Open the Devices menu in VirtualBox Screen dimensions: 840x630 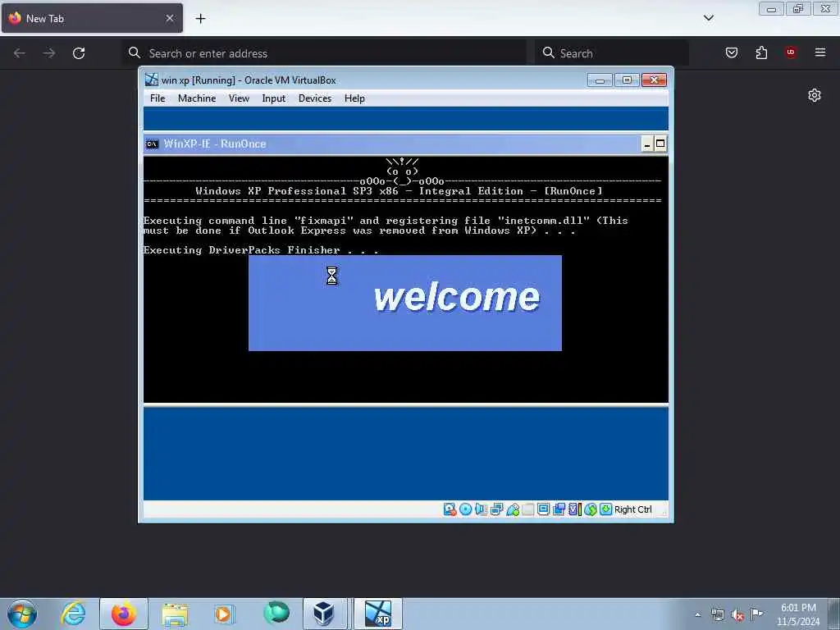[315, 98]
